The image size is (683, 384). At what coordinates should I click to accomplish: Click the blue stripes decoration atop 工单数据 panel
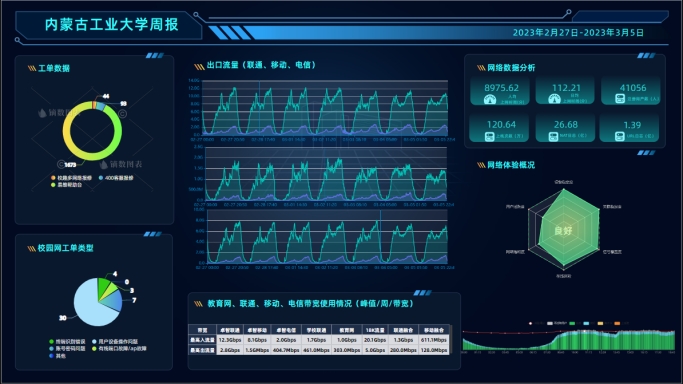pos(155,55)
